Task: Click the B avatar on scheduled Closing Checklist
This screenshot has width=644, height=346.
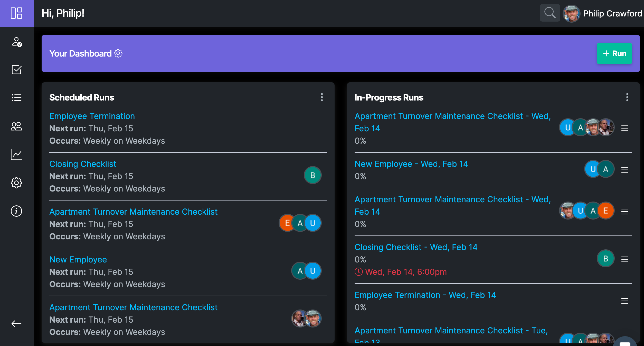Action: click(312, 175)
